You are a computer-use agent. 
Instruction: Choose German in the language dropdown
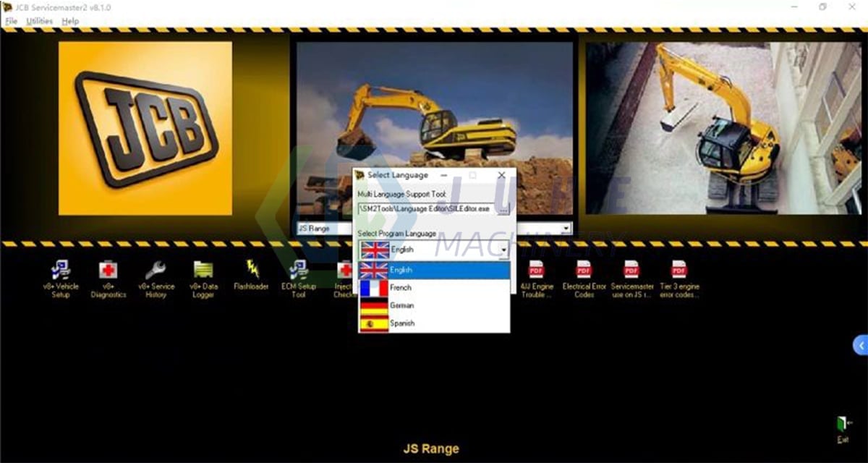click(x=401, y=306)
